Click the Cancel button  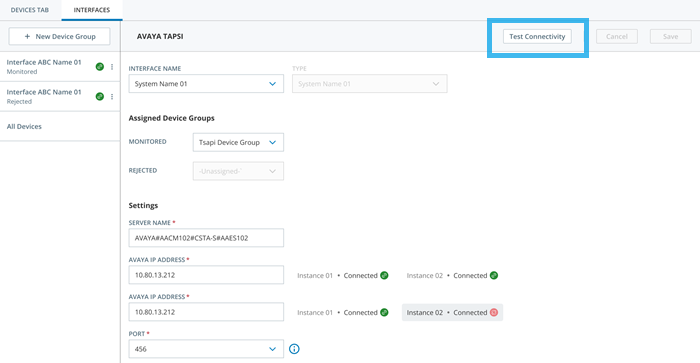[x=617, y=37]
